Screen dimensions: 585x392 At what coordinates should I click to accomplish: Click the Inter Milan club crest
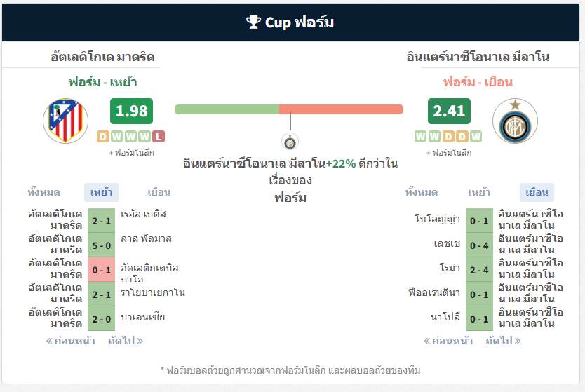coord(515,121)
